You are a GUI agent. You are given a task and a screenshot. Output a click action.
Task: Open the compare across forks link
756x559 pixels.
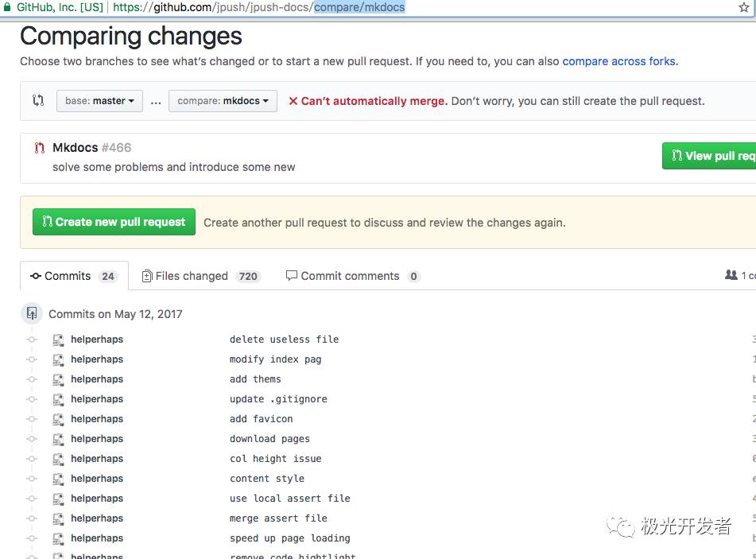click(x=619, y=61)
